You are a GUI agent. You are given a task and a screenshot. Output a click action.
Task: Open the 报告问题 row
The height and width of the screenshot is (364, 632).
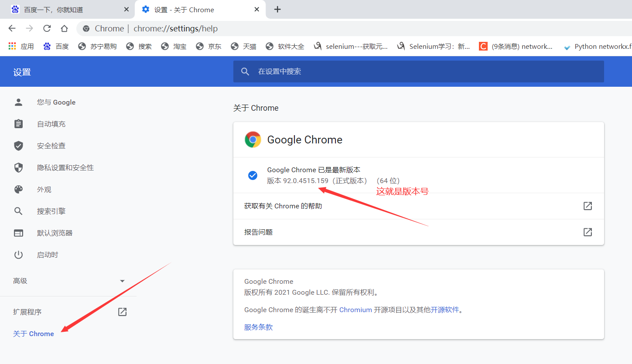[419, 232]
